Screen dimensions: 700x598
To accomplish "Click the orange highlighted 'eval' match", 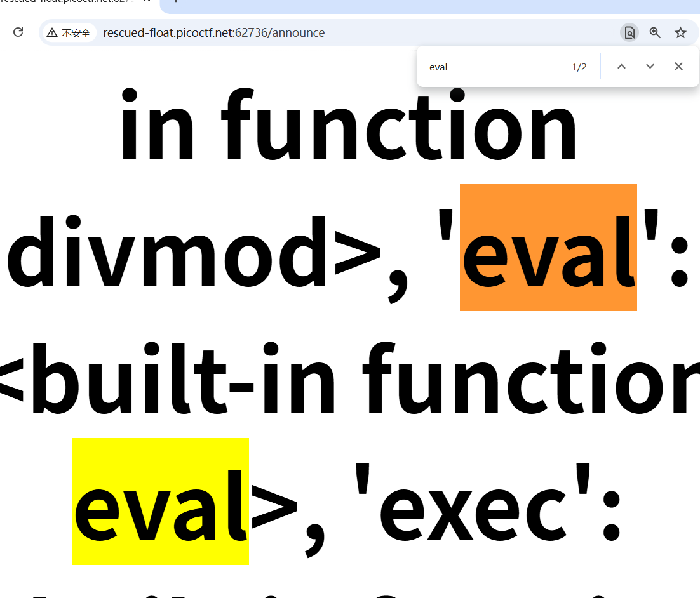I will click(548, 248).
